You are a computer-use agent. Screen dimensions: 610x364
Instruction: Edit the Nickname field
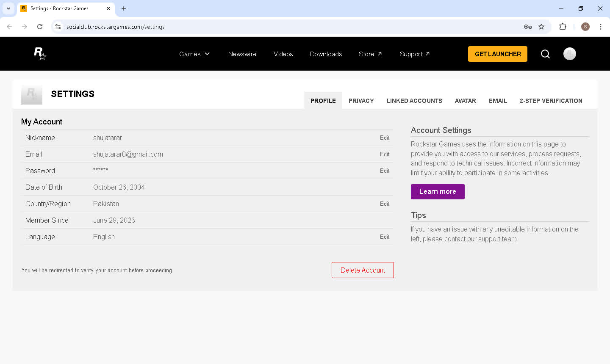click(384, 138)
